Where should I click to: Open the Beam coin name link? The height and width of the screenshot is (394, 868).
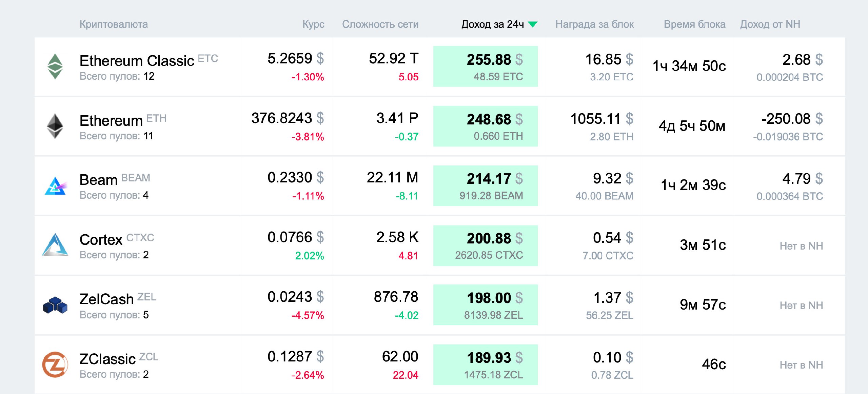tap(98, 180)
